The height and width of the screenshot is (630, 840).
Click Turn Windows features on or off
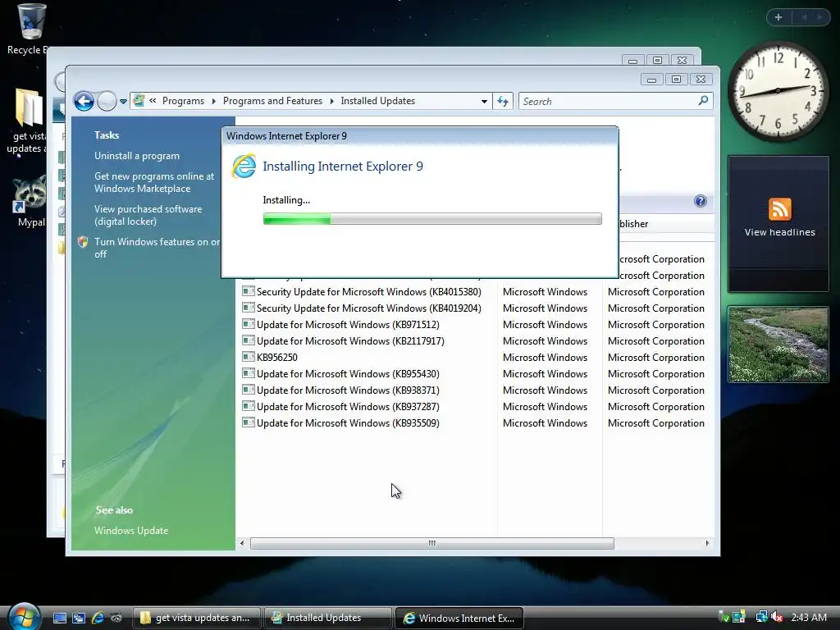click(x=157, y=248)
